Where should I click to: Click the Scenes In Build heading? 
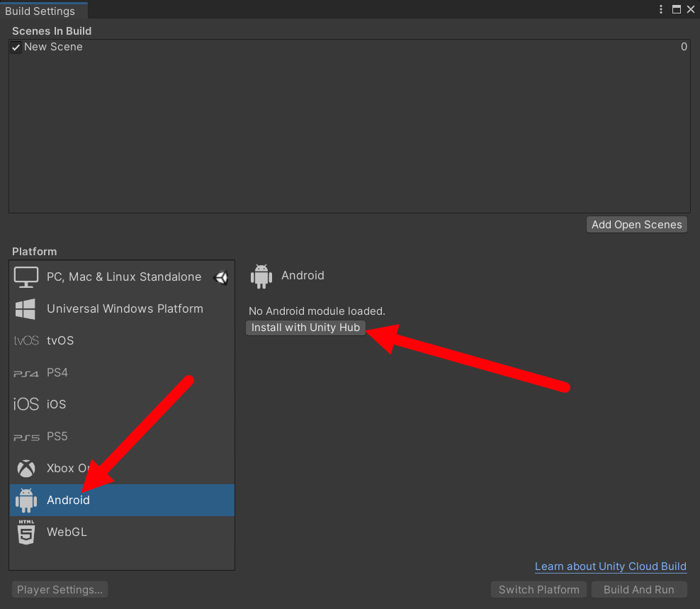(x=52, y=31)
